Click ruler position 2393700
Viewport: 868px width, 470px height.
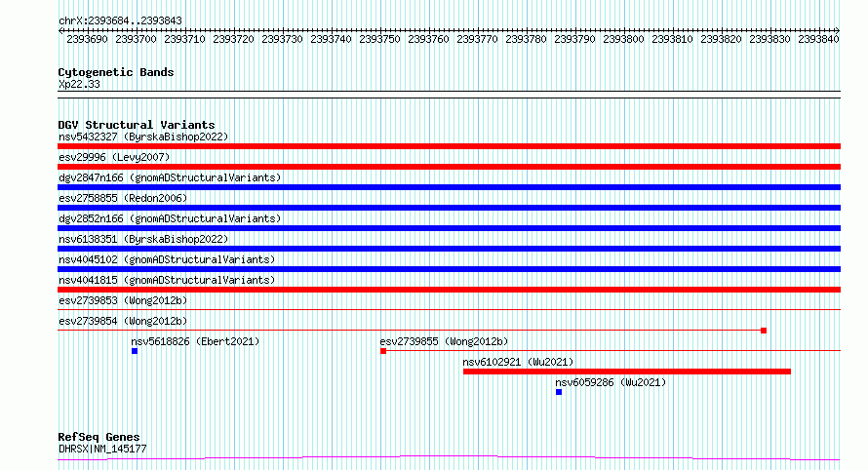coord(136,39)
